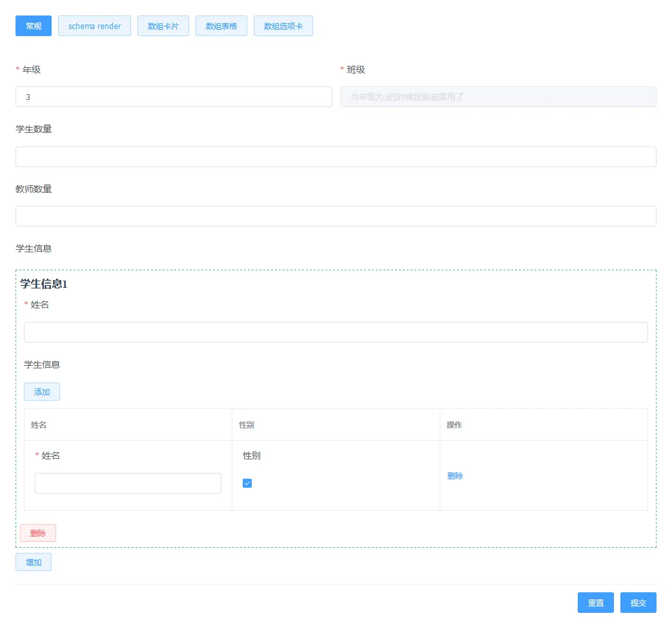Click the 删除 link in 操作 column

pos(454,476)
